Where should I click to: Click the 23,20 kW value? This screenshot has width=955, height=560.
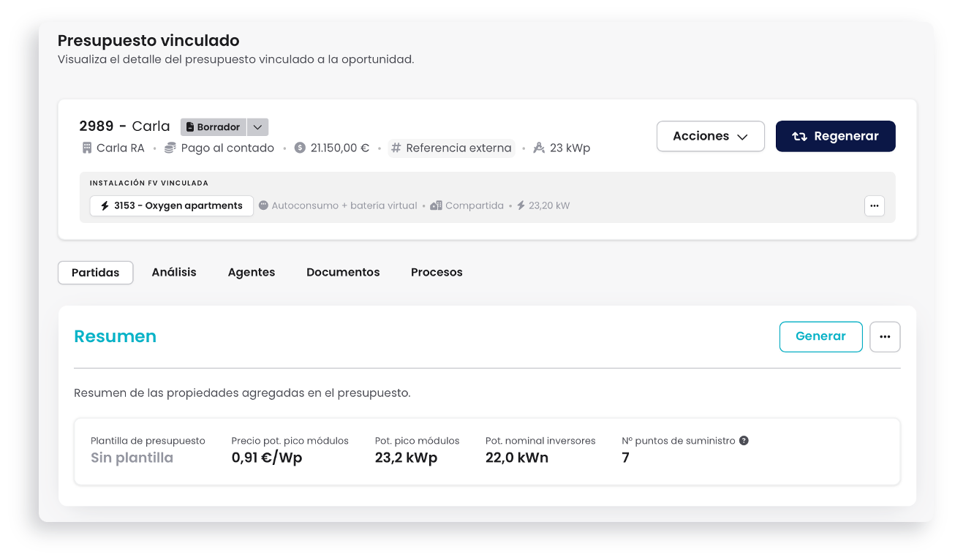[x=549, y=205]
